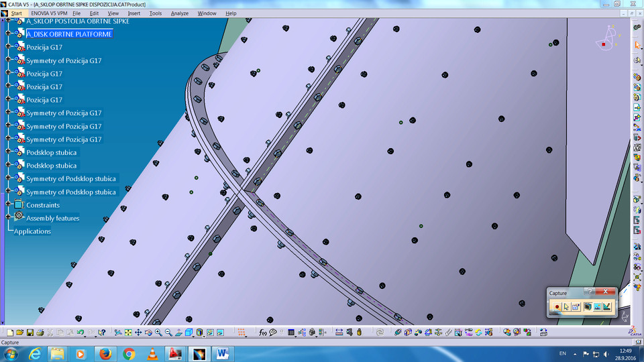Open VLC media player from taskbar
Screen dimensions: 644x362
click(152, 354)
